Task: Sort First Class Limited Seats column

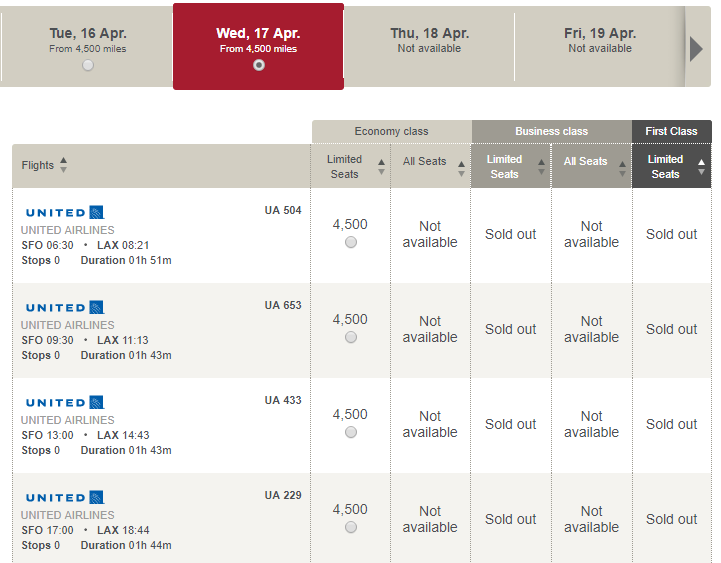Action: click(701, 167)
